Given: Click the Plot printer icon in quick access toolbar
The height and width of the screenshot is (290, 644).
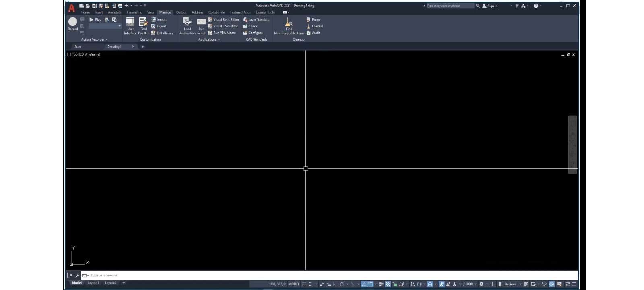Looking at the screenshot, I should tap(120, 6).
